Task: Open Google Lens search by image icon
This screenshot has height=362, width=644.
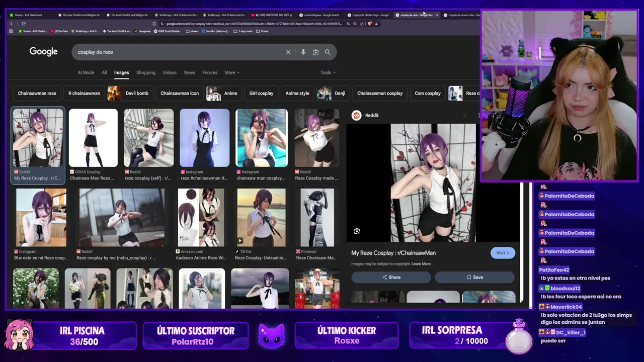Action: (315, 52)
